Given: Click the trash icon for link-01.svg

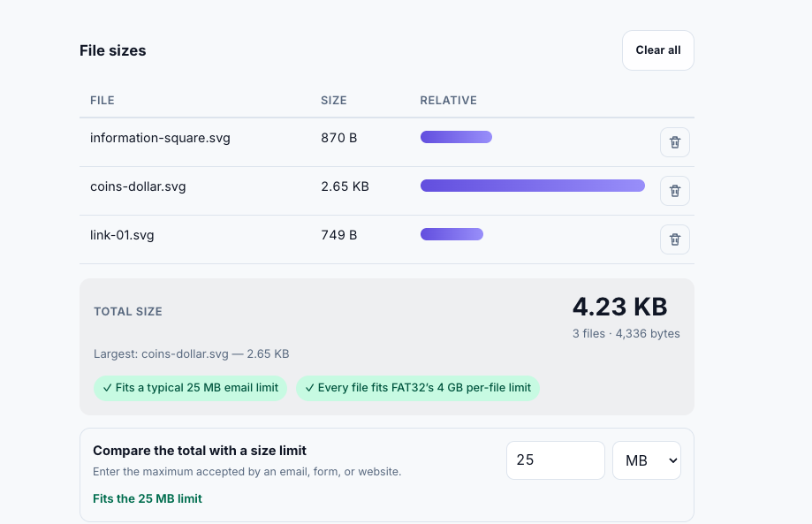Looking at the screenshot, I should click(675, 239).
